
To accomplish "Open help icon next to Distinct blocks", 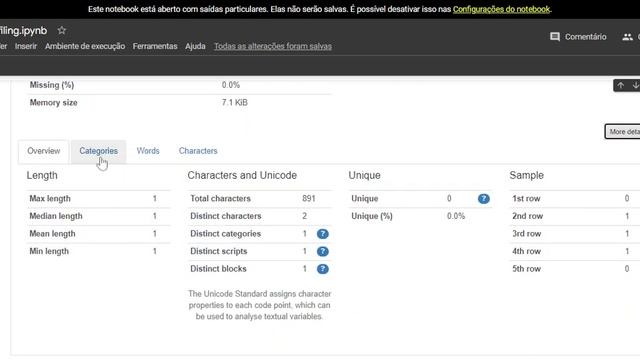I will (322, 269).
